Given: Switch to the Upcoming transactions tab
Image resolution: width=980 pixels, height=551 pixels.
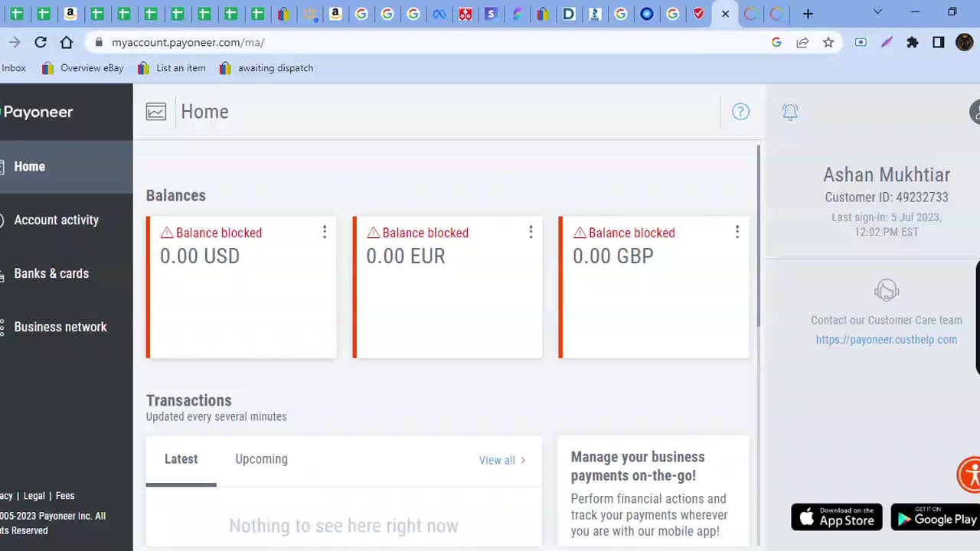Looking at the screenshot, I should coord(261,459).
